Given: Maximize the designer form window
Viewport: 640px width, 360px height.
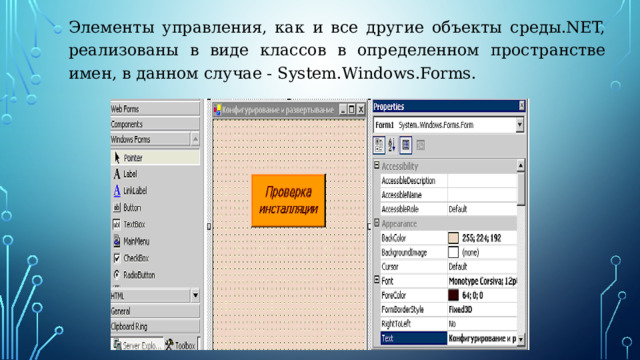Looking at the screenshot, I should [352, 109].
